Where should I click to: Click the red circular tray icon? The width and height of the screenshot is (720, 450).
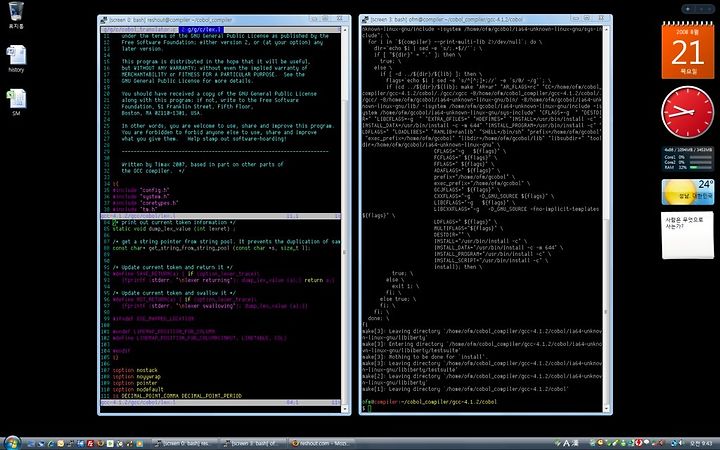click(638, 443)
